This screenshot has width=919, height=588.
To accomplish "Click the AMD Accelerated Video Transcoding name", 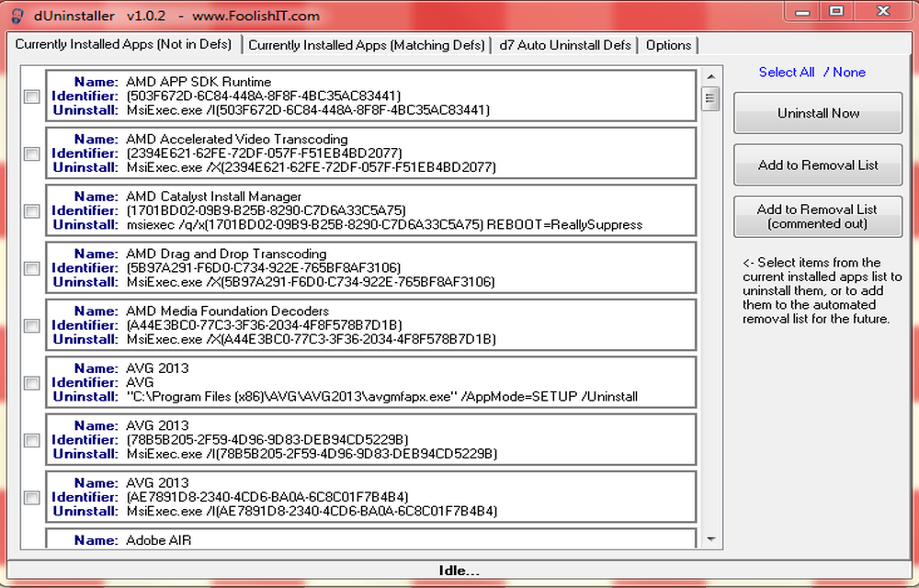I will click(x=237, y=140).
